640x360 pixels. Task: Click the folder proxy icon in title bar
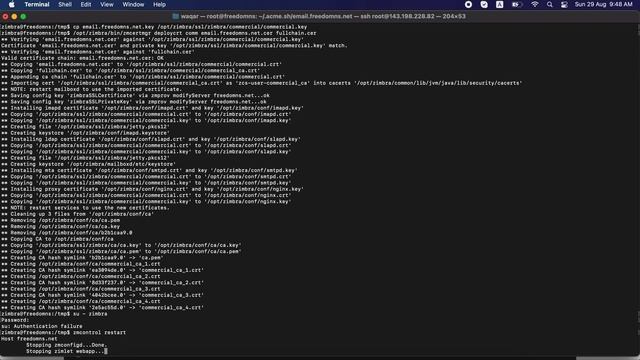pos(176,16)
